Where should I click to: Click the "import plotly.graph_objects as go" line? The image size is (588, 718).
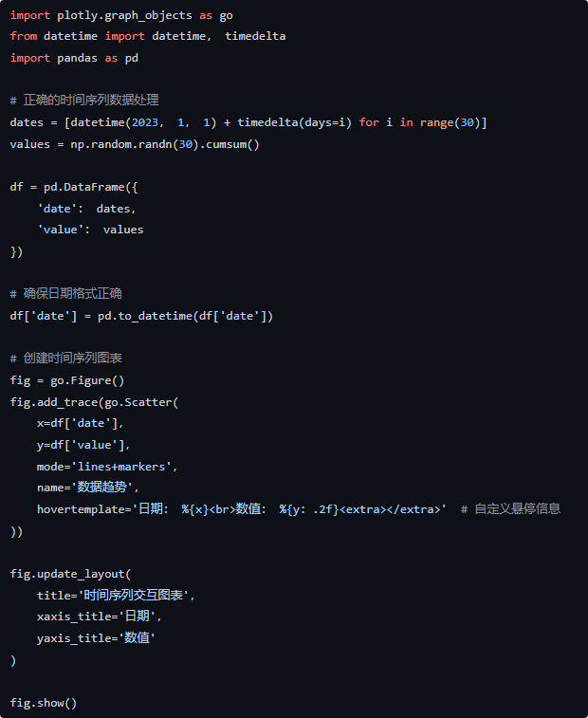coord(121,15)
